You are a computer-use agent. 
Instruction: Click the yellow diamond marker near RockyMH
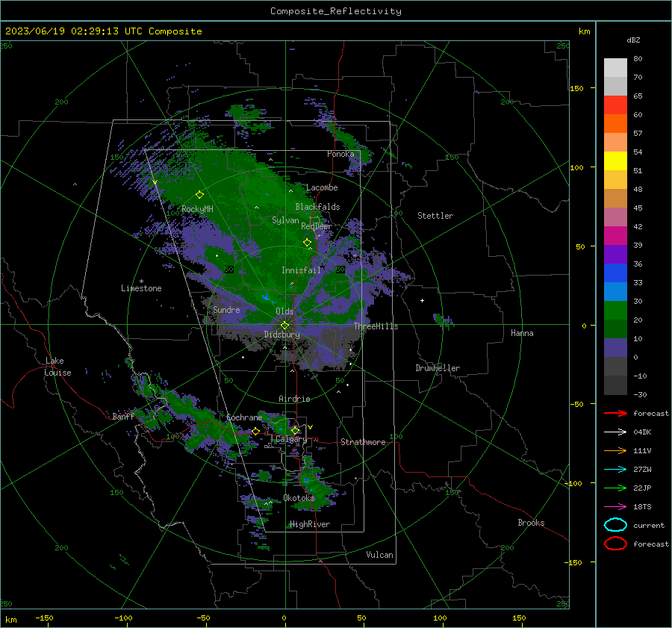click(x=199, y=195)
